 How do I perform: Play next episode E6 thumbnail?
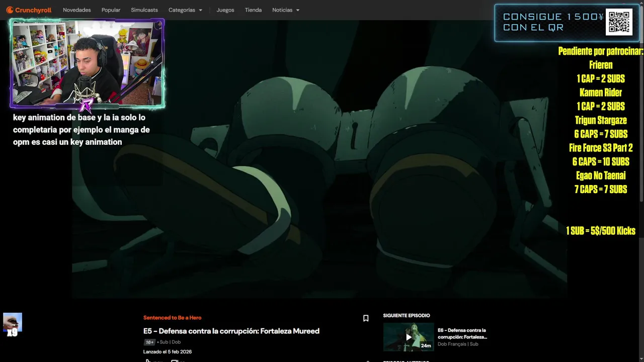click(x=409, y=337)
